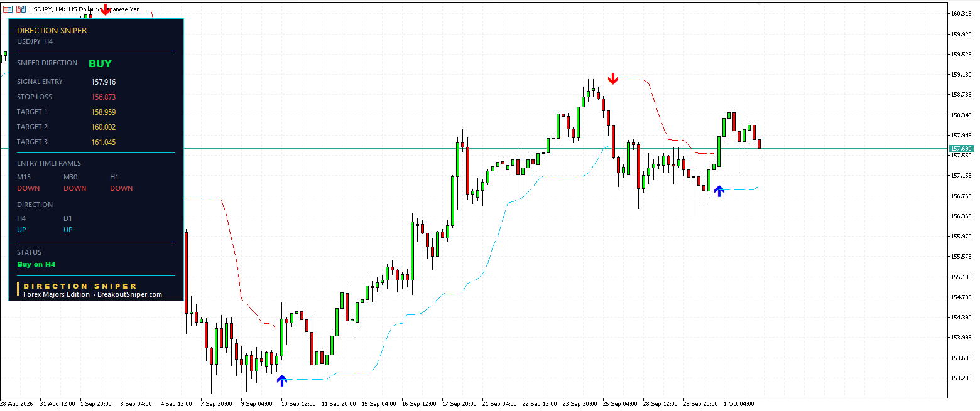Image resolution: width=980 pixels, height=411 pixels.
Task: Click the TARGET 1 label
Action: pos(32,112)
